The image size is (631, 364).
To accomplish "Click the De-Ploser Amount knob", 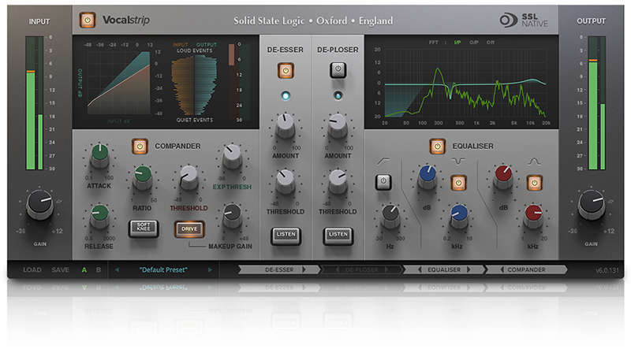I will 338,126.
